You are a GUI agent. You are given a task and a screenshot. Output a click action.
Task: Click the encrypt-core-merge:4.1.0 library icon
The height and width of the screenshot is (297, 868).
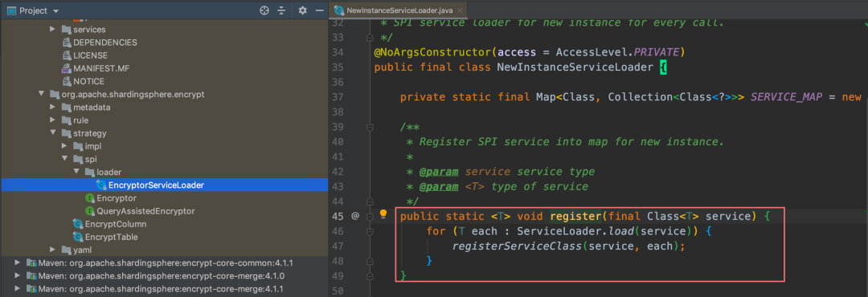31,275
